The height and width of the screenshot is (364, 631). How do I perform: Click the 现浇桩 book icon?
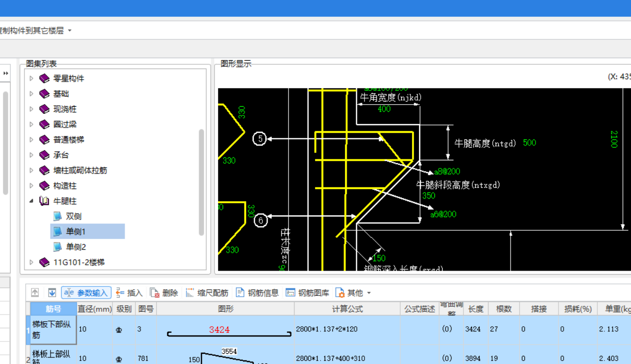pos(44,109)
